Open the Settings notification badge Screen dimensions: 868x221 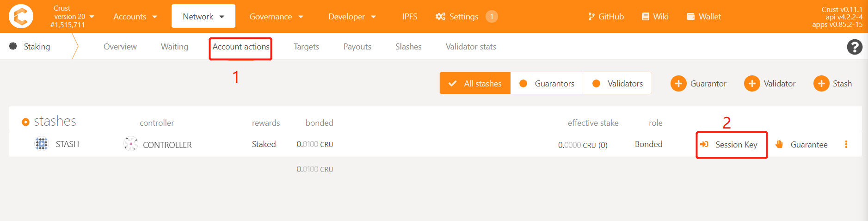point(492,17)
